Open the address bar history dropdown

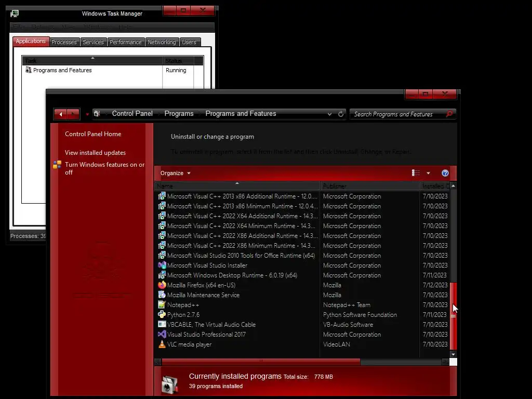point(329,114)
